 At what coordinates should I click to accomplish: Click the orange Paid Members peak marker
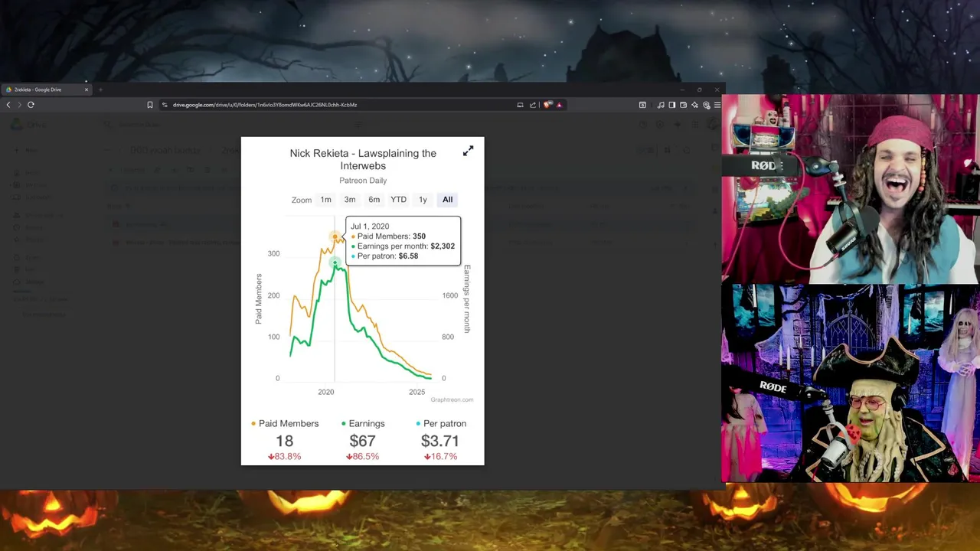[335, 238]
